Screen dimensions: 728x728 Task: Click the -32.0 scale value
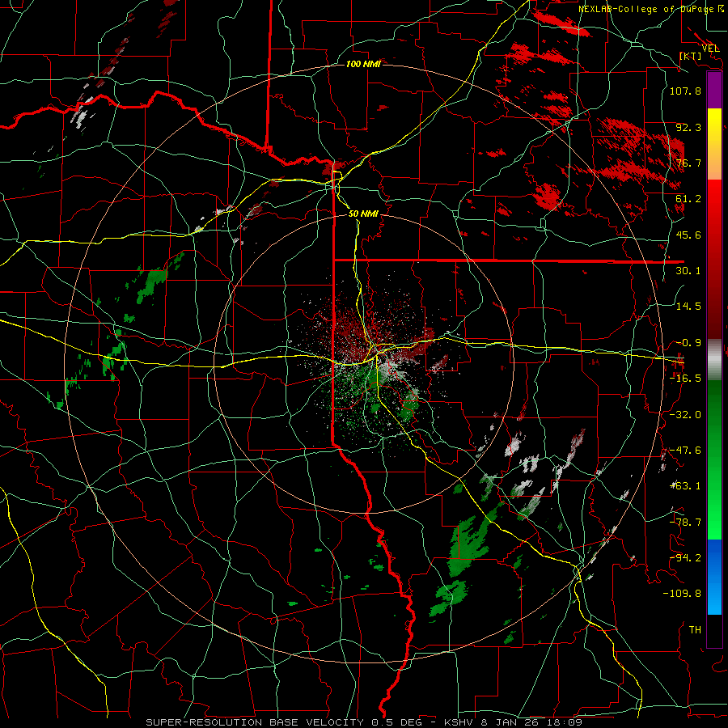(685, 415)
